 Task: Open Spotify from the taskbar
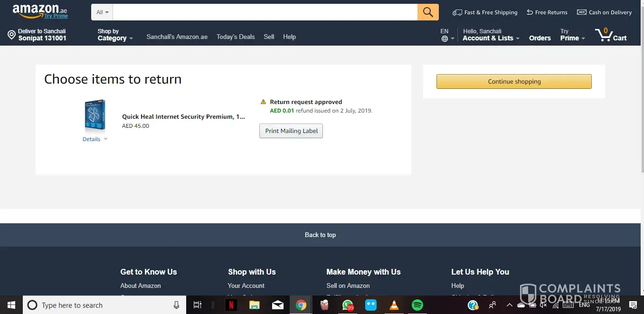point(417,305)
